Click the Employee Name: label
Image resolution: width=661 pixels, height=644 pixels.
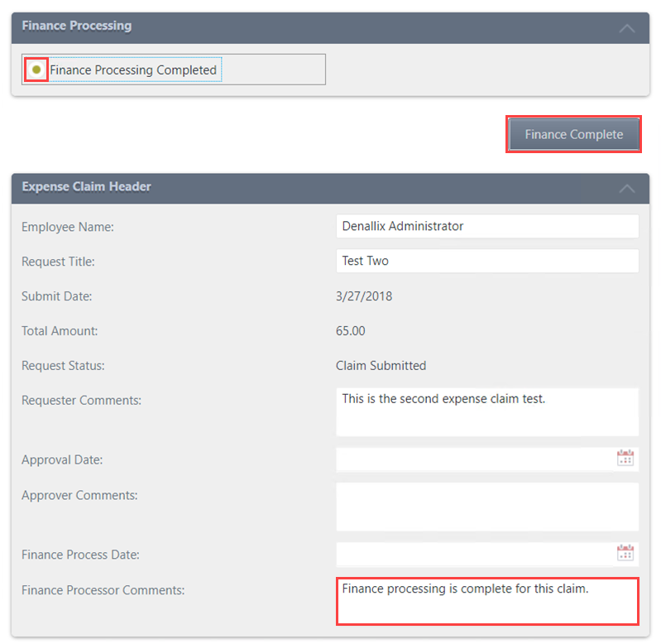(x=68, y=227)
